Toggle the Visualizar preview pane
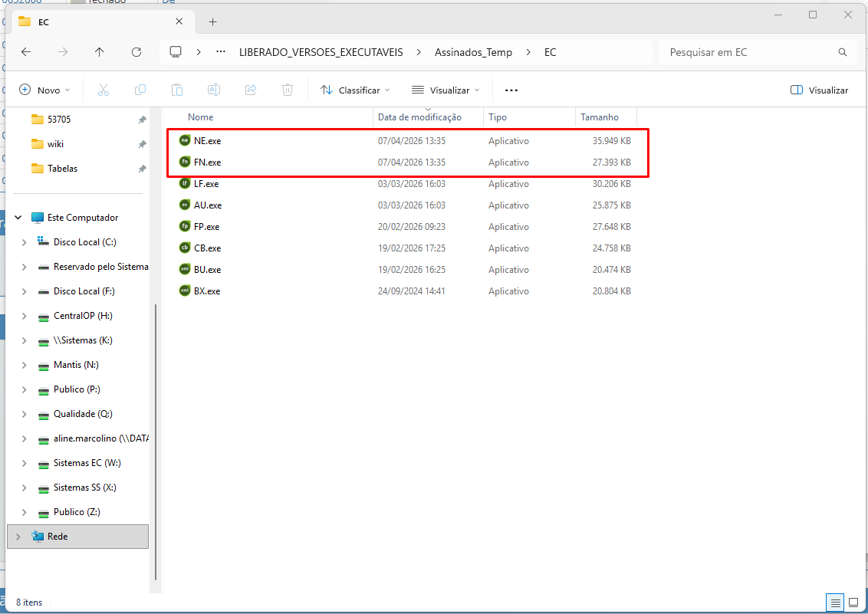Image resolution: width=868 pixels, height=614 pixels. (x=819, y=90)
